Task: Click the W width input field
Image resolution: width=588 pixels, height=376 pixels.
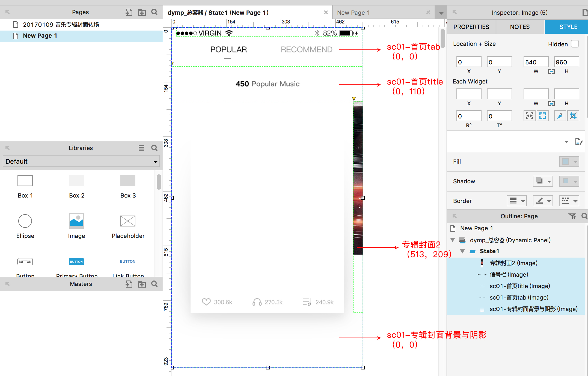Action: click(x=536, y=62)
